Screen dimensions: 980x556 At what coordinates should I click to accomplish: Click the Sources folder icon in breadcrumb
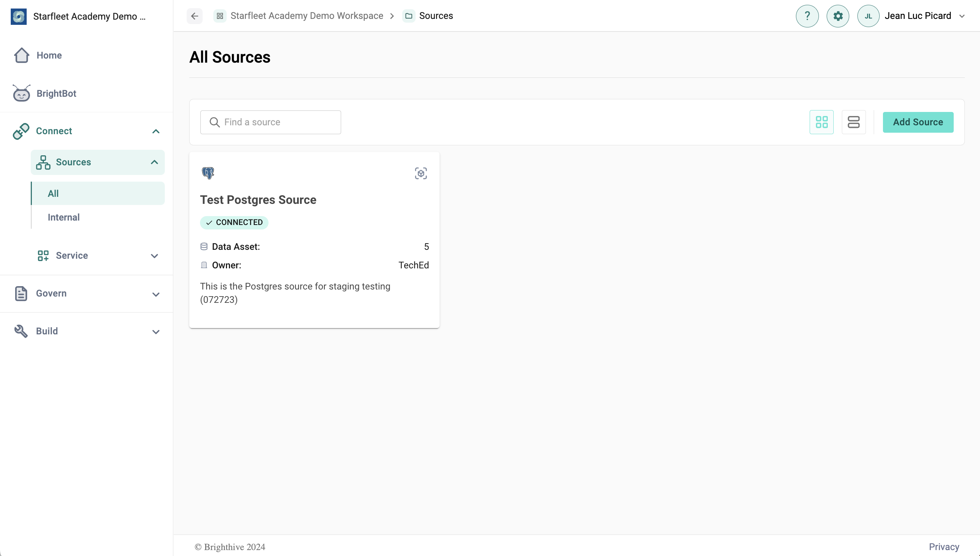click(409, 16)
